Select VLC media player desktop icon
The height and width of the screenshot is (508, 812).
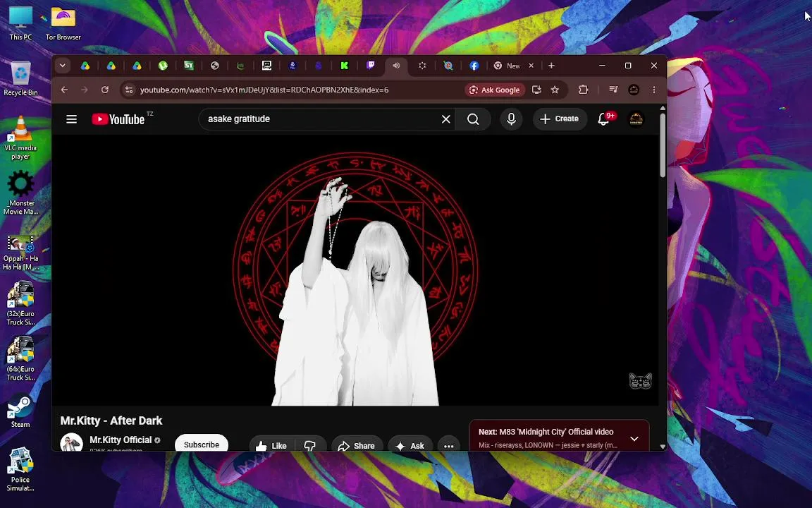(20, 138)
